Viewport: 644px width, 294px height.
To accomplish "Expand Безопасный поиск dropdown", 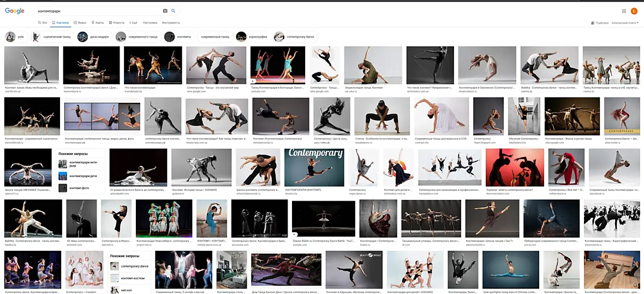I will click(x=625, y=23).
